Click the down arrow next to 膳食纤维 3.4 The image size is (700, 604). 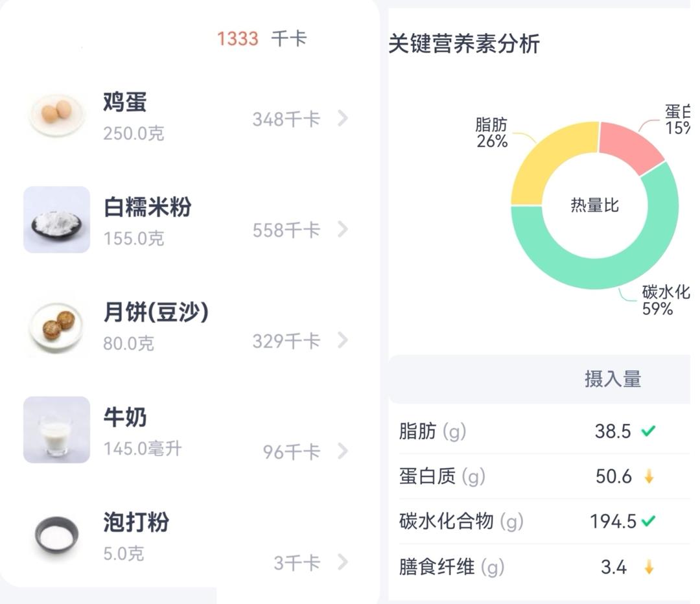pos(649,568)
